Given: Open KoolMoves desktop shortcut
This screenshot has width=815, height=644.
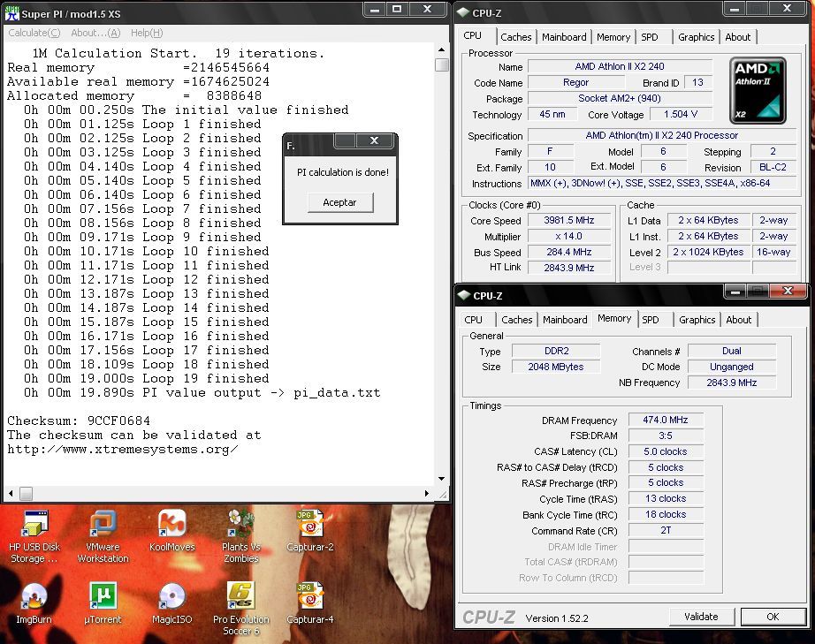Looking at the screenshot, I should point(172,531).
